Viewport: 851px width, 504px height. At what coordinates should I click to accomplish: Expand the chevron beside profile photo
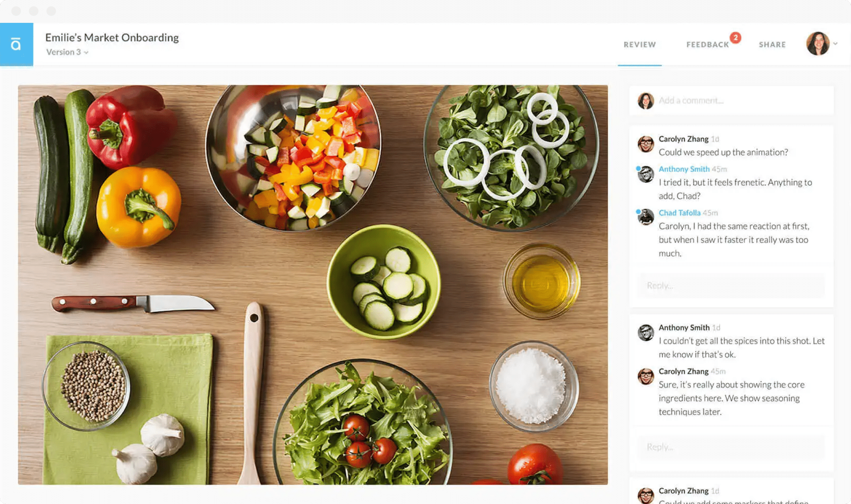point(835,44)
